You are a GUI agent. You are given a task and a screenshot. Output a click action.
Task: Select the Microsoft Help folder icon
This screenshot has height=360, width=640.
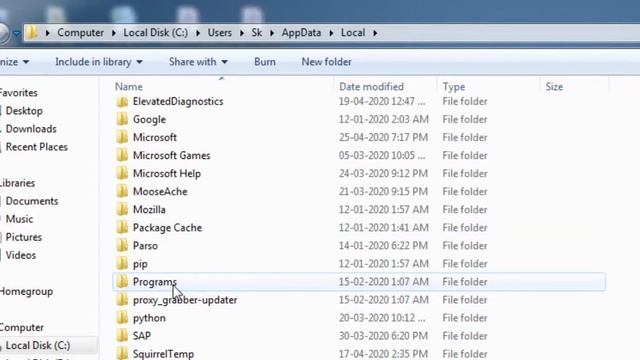click(122, 173)
